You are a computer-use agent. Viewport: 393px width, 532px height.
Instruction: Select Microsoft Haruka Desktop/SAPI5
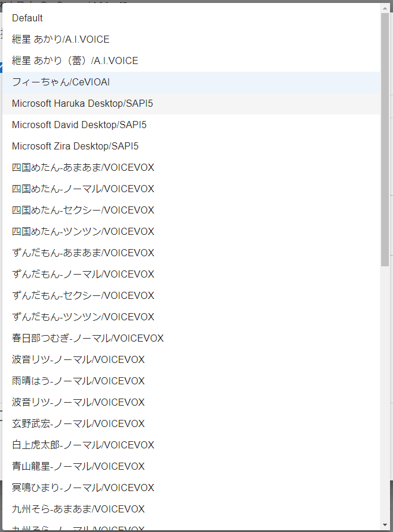click(x=82, y=104)
